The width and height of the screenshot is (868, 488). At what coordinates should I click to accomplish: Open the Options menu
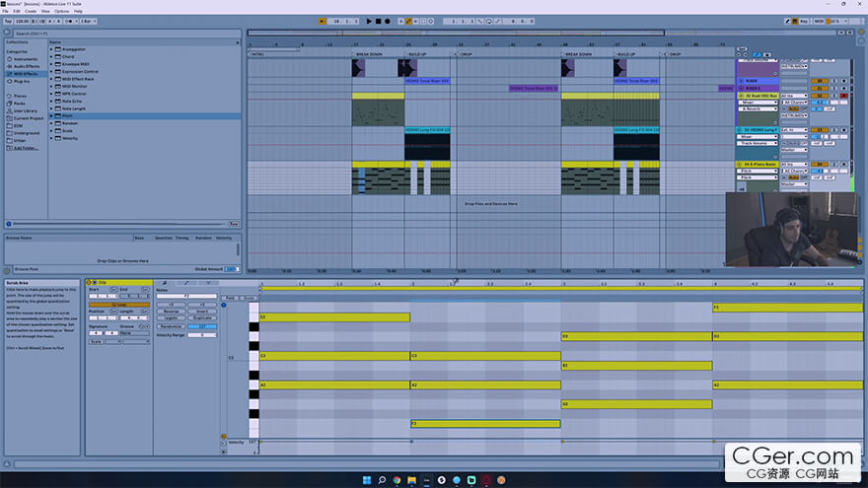pos(62,11)
